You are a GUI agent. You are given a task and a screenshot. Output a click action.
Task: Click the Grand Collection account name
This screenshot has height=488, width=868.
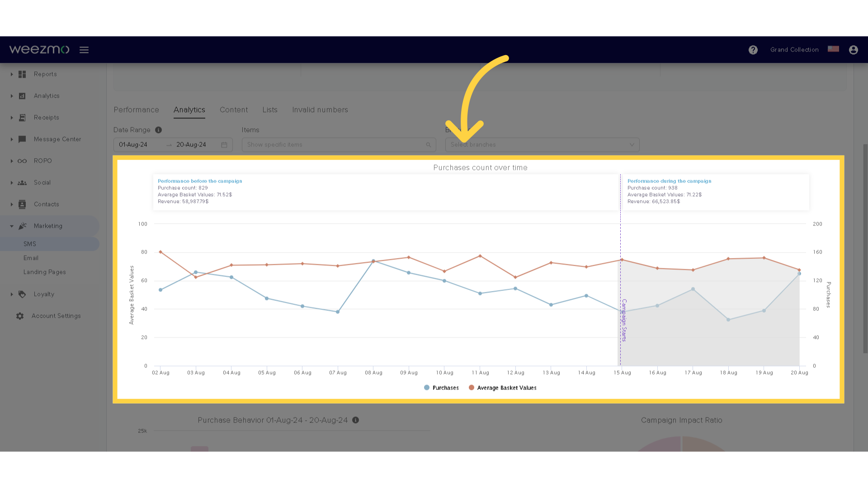point(794,50)
